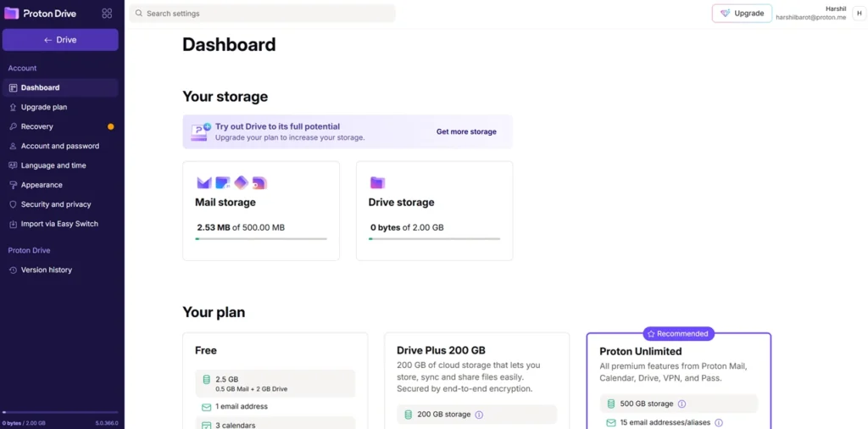Open the user avatar H menu
This screenshot has width=868, height=429.
coord(860,14)
